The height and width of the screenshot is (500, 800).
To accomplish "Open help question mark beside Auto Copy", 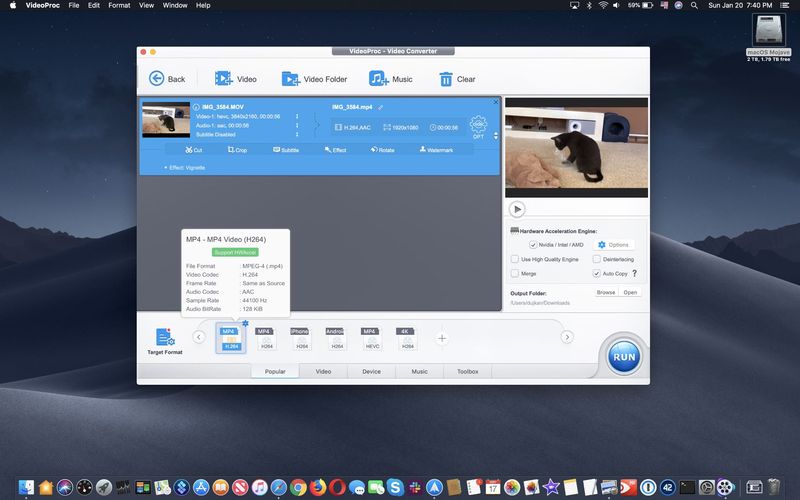I will [x=635, y=273].
